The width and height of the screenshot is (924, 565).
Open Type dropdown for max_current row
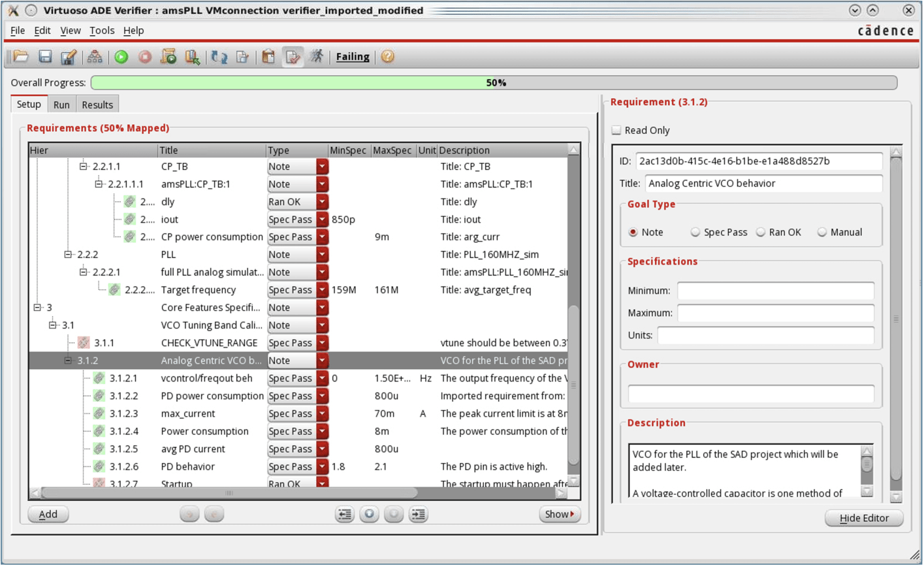(322, 413)
